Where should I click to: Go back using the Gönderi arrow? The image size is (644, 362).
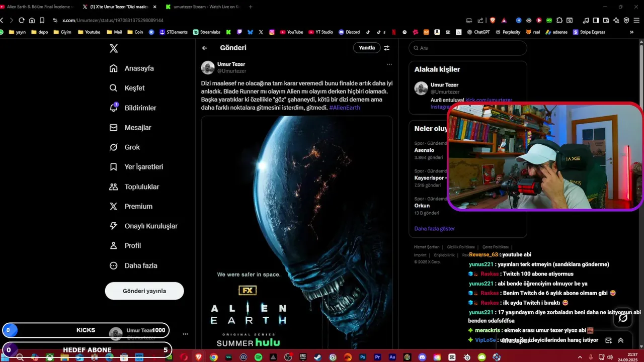pyautogui.click(x=204, y=48)
